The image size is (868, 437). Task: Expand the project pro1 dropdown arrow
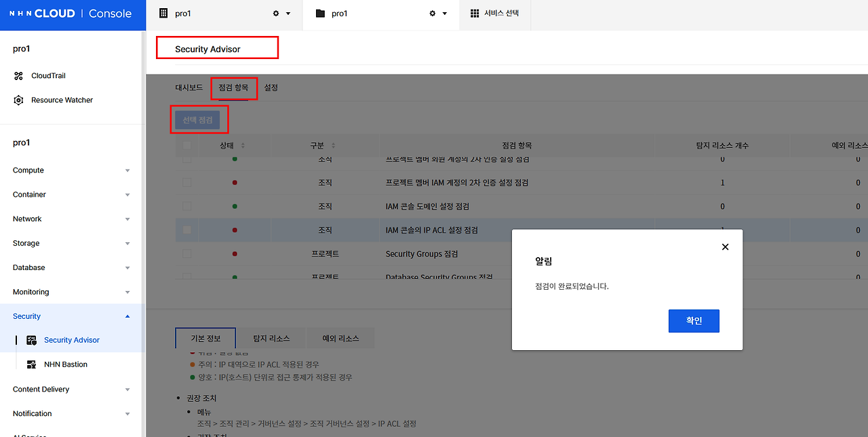445,14
